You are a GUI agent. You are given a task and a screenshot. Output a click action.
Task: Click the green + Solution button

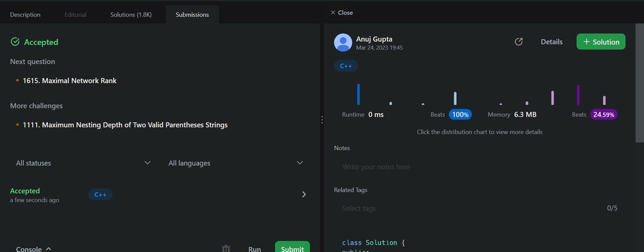point(601,42)
